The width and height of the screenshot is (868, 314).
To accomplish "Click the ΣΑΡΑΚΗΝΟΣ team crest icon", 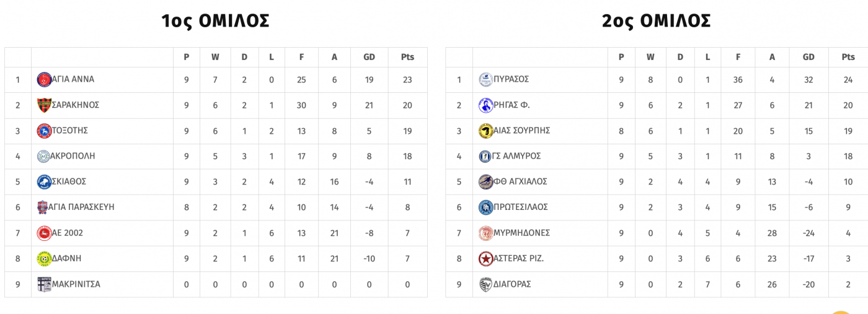I will pyautogui.click(x=44, y=105).
